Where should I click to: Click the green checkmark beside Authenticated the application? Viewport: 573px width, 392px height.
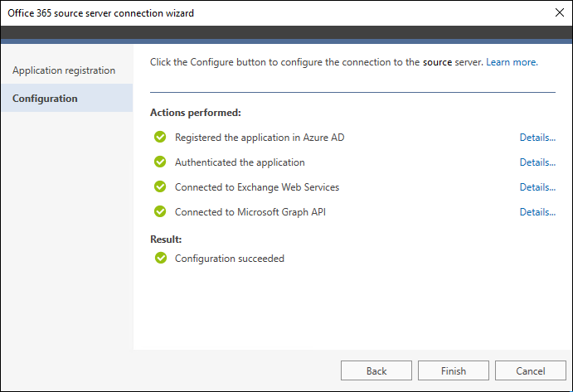pyautogui.click(x=160, y=162)
